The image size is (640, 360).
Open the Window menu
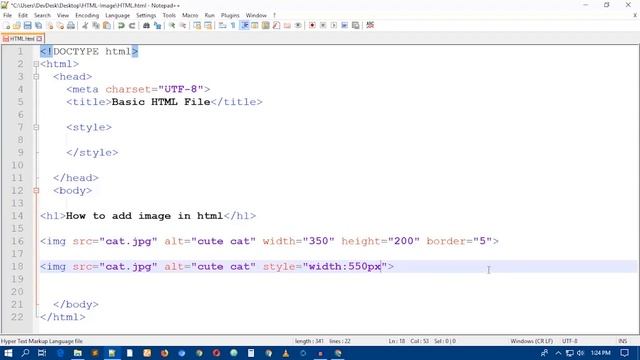256,15
